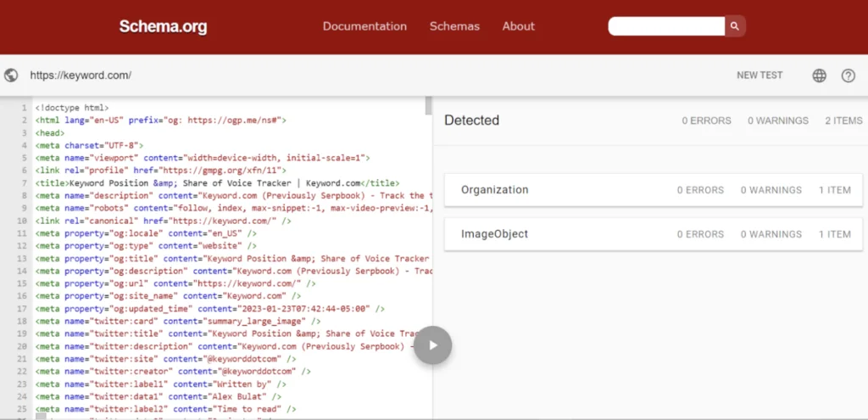
Task: Click the meta charset UTF-8 line
Action: click(x=89, y=145)
